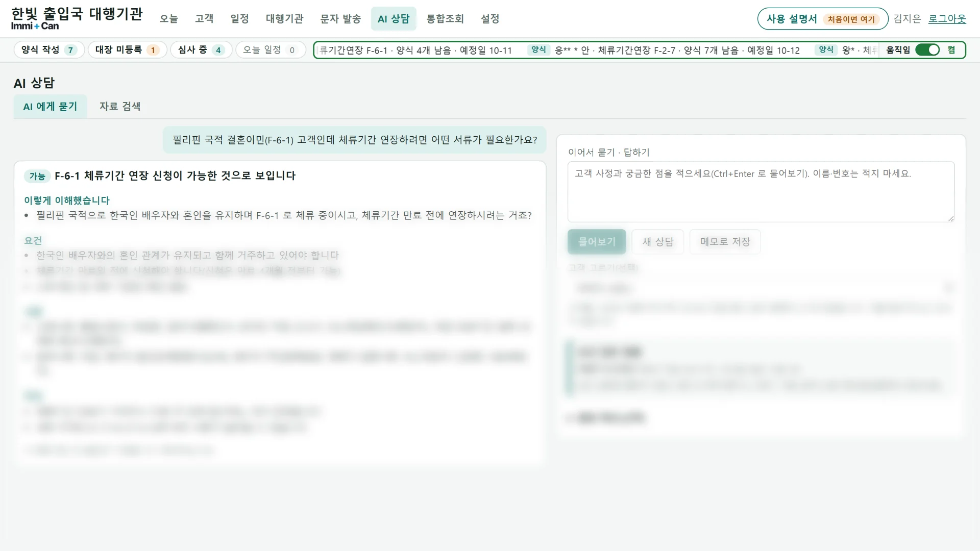
Task: Open 문자 발송 section
Action: pos(340,19)
